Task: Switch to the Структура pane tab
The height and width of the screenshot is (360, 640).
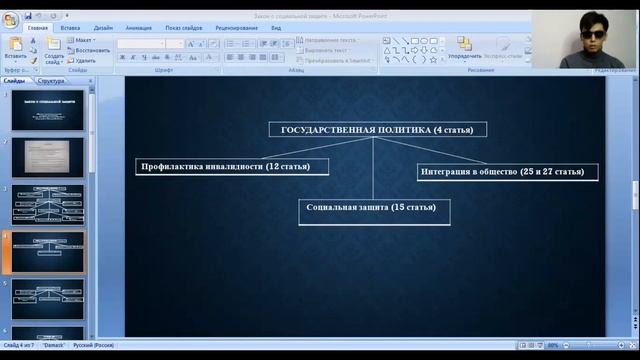Action: 51,81
